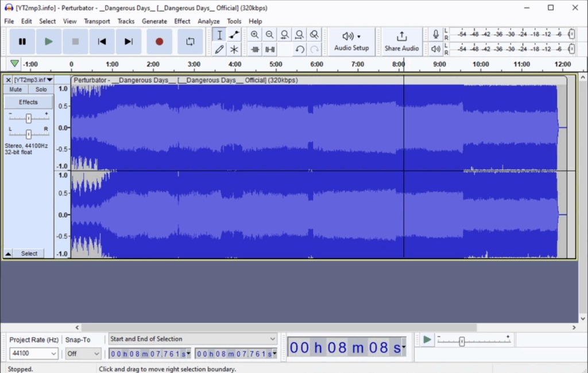Trim audio outside the selection
Viewport: 588px width, 373px height.
[255, 49]
